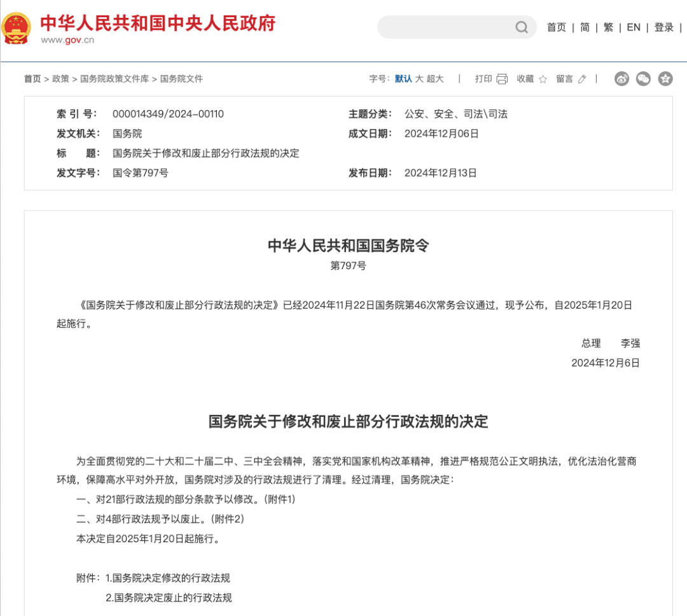Click the 收藏 star outline icon
The height and width of the screenshot is (616, 687).
point(543,79)
